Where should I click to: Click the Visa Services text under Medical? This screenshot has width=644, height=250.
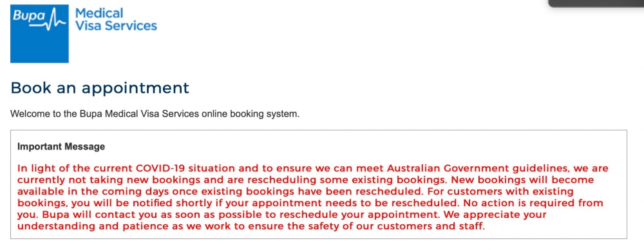pyautogui.click(x=116, y=26)
